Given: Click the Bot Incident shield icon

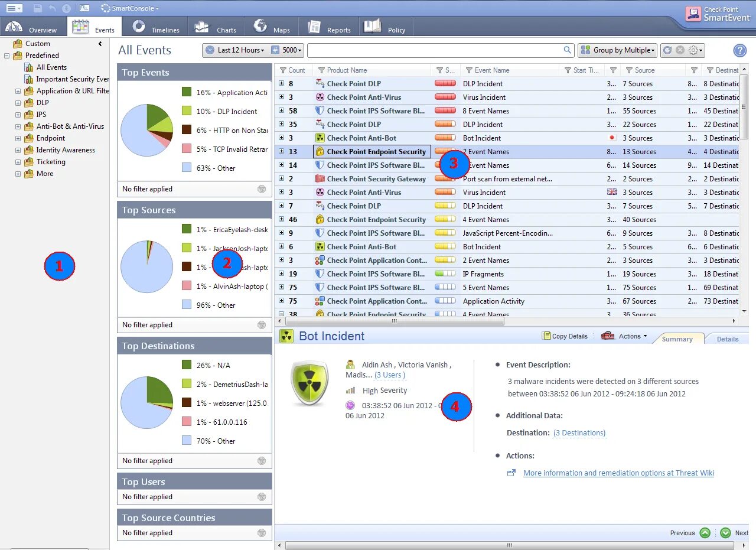Looking at the screenshot, I should click(309, 383).
